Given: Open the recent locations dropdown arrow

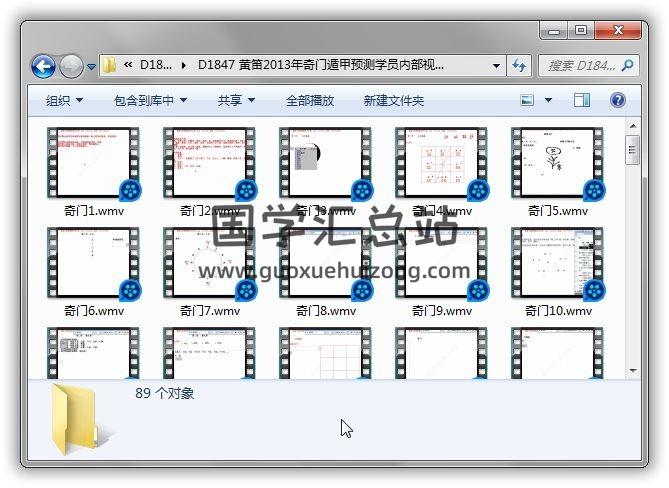Looking at the screenshot, I should (x=91, y=67).
